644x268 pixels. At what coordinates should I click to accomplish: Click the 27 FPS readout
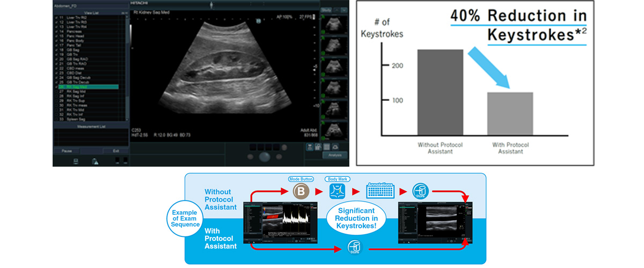[306, 17]
